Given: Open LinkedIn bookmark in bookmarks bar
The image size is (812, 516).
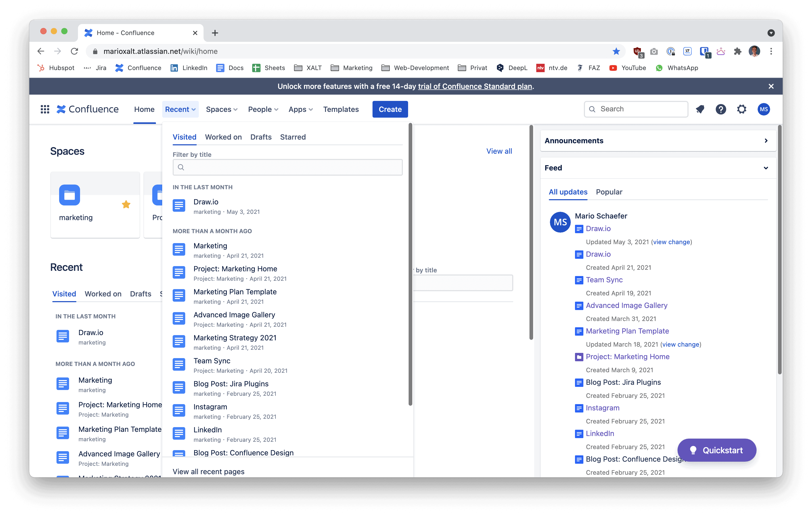Looking at the screenshot, I should coord(189,68).
